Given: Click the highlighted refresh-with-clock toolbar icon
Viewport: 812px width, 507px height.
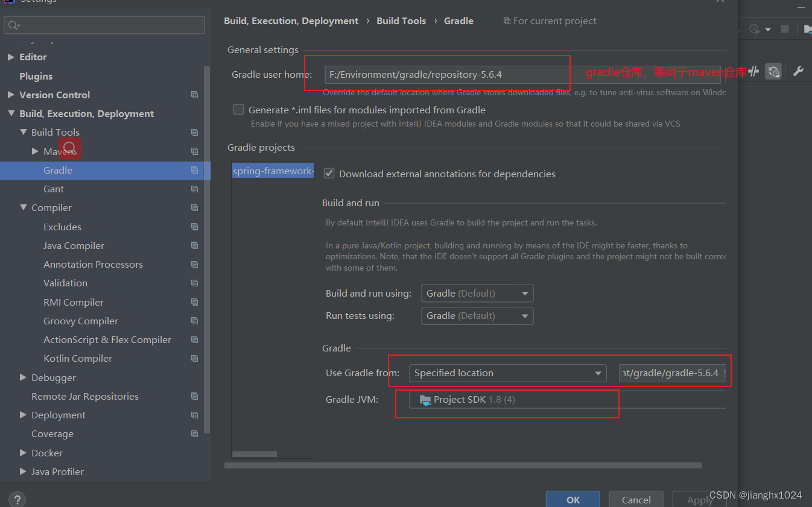Looking at the screenshot, I should click(774, 71).
